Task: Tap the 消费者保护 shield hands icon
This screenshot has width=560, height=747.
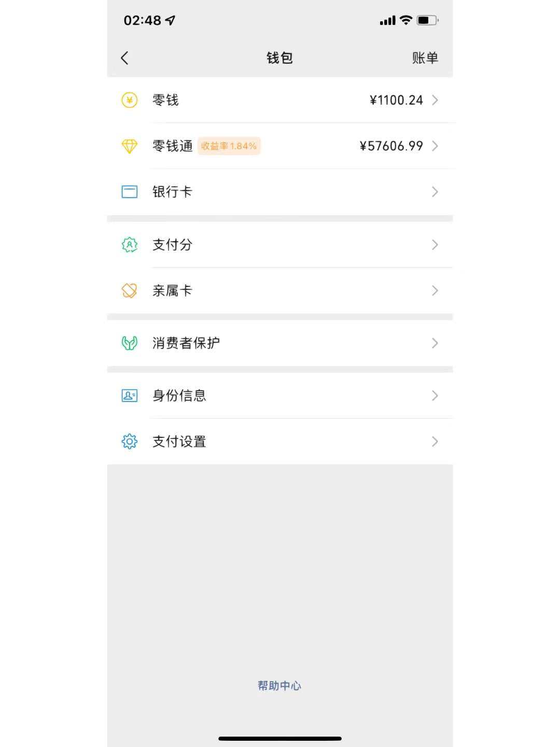Action: pos(129,343)
